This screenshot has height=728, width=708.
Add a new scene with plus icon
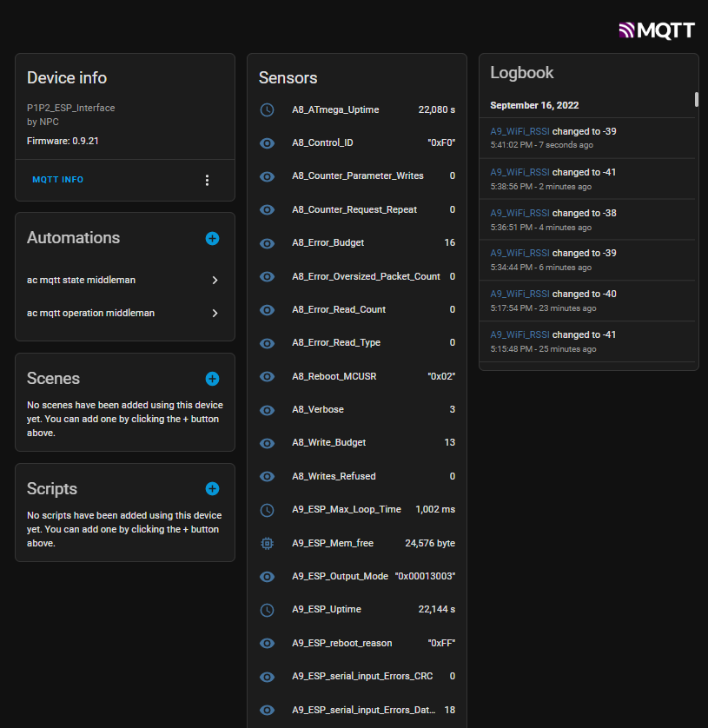coord(212,379)
